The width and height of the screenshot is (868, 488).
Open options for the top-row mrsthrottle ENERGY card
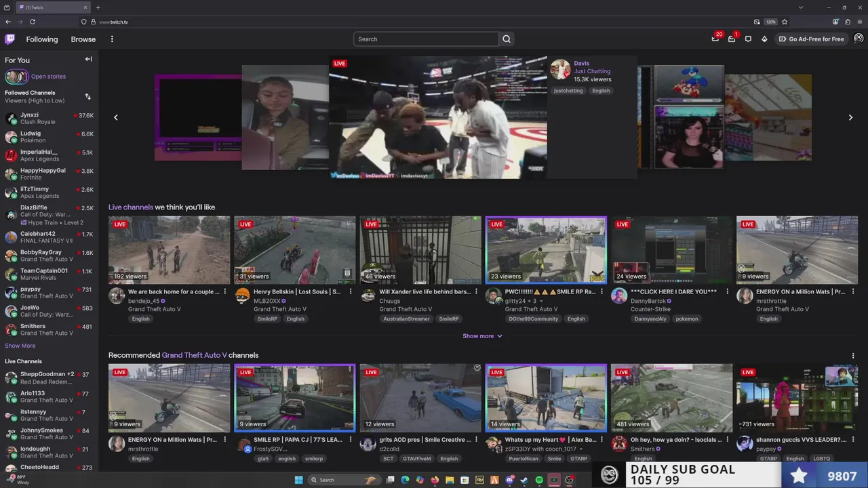852,291
